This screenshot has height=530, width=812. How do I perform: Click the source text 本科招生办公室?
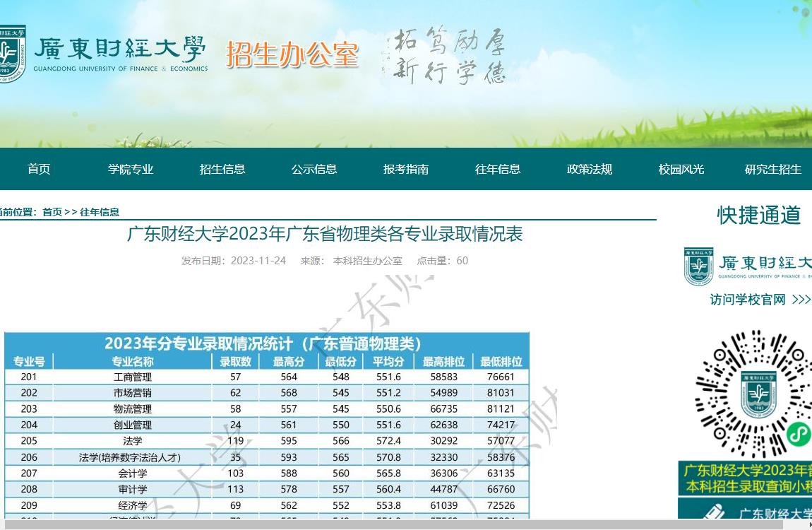pos(368,261)
